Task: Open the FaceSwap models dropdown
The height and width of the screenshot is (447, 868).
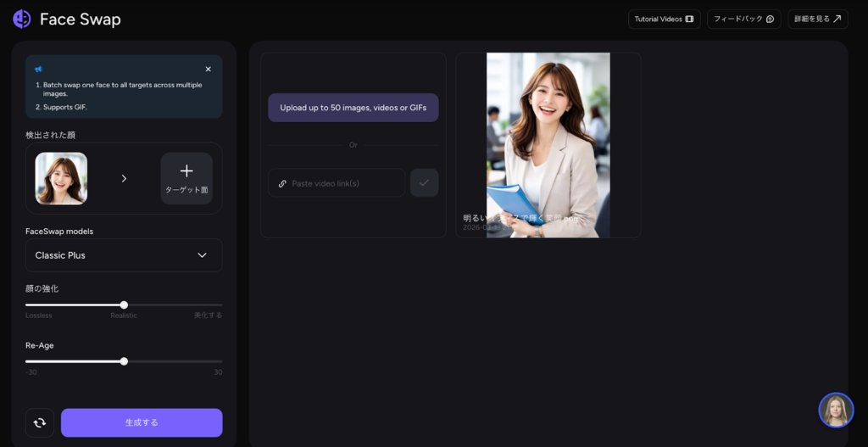Action: point(124,255)
